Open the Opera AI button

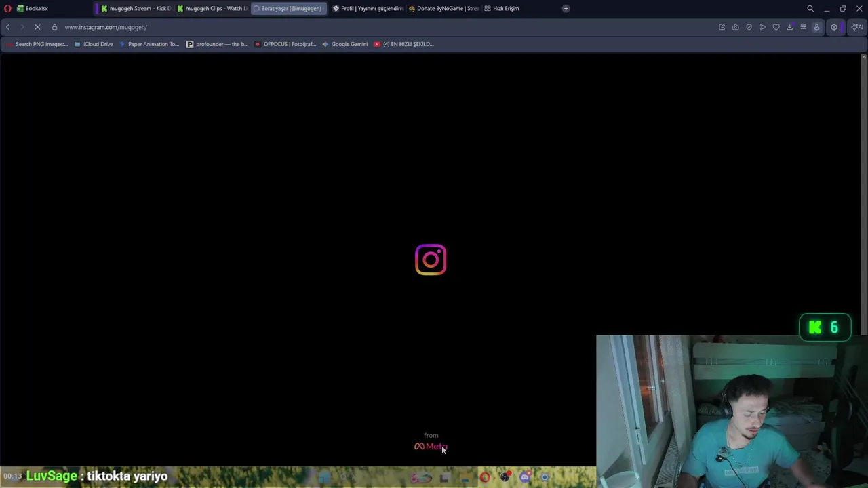(x=858, y=27)
